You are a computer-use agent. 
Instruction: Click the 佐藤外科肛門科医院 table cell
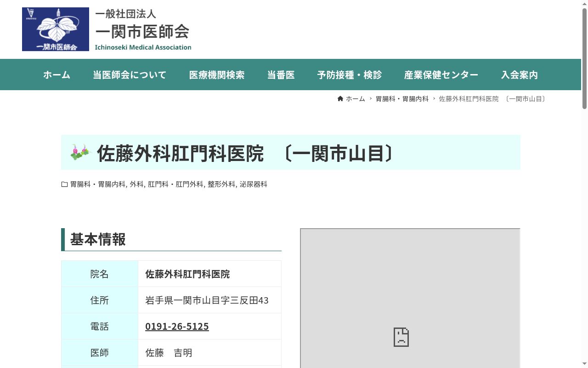pos(209,274)
